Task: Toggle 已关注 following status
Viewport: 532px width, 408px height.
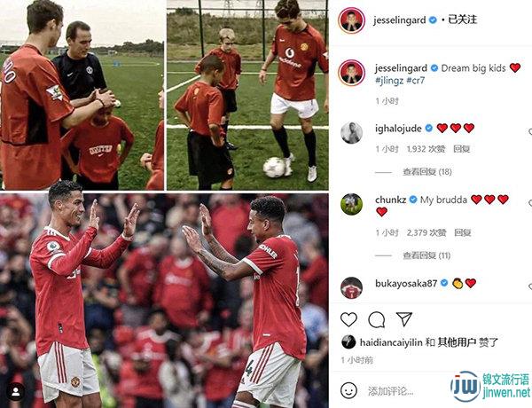Action: (463, 20)
